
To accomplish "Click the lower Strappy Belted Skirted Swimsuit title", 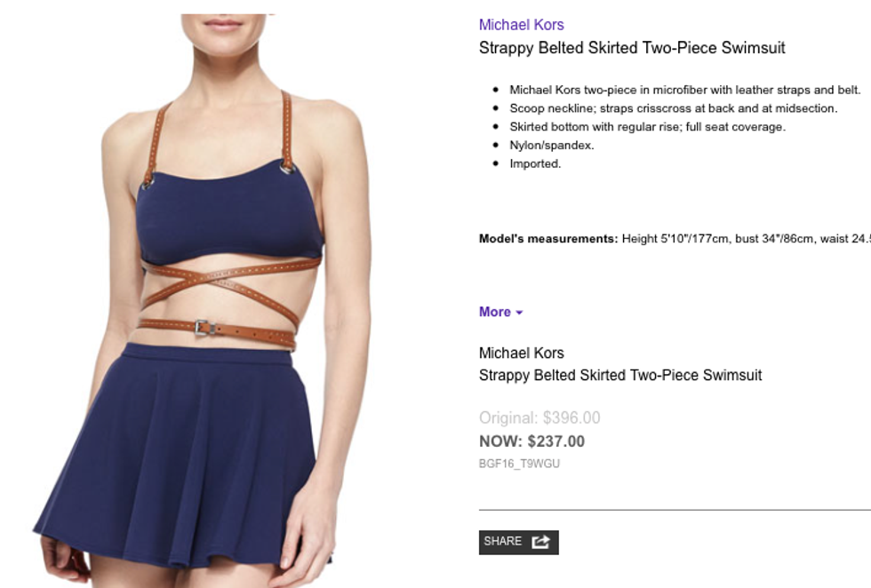I will coord(620,376).
